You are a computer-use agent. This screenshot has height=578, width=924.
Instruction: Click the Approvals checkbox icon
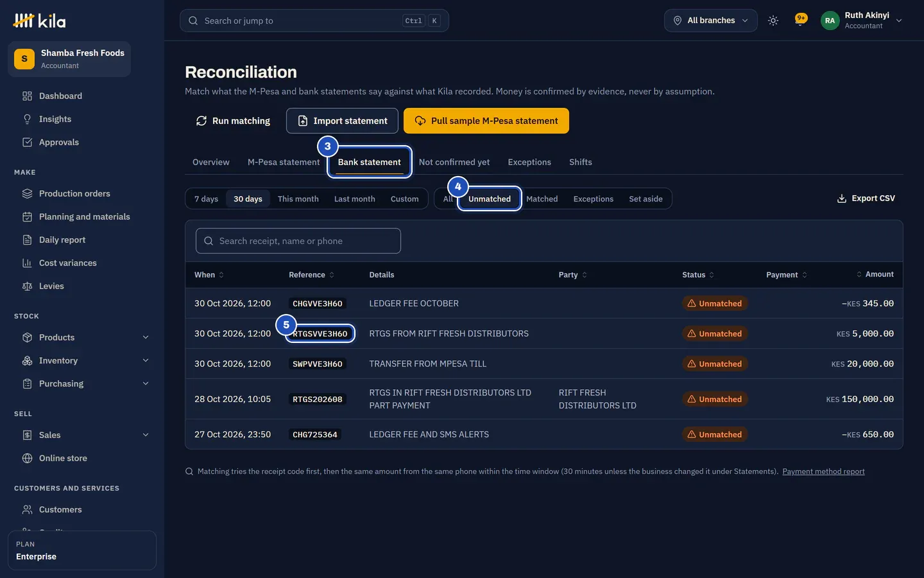click(27, 143)
